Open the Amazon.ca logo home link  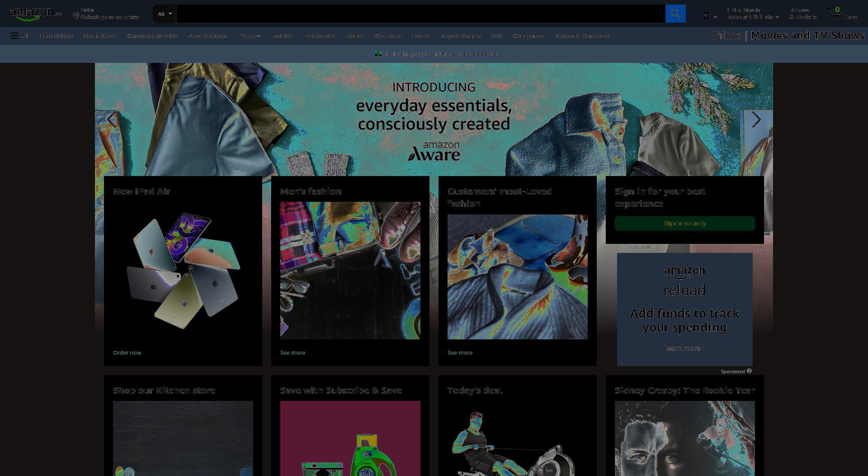[35, 14]
